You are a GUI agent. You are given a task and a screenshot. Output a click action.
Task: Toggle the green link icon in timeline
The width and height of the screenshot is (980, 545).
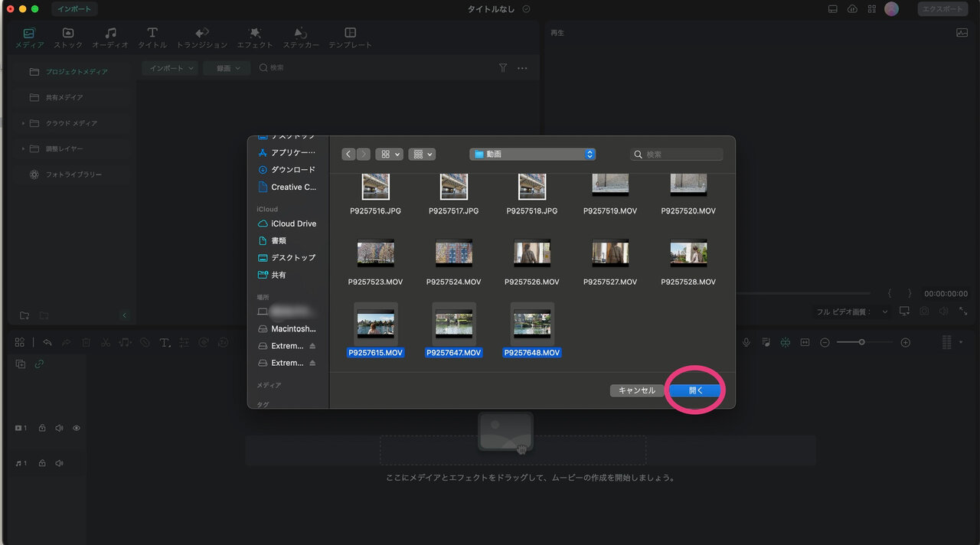[39, 364]
